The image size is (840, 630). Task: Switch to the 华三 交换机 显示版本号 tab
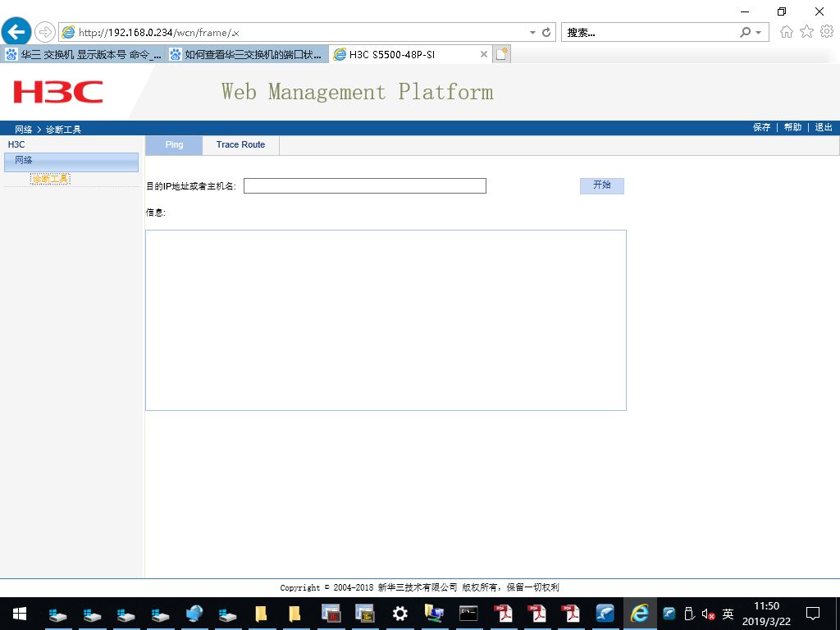[x=82, y=54]
